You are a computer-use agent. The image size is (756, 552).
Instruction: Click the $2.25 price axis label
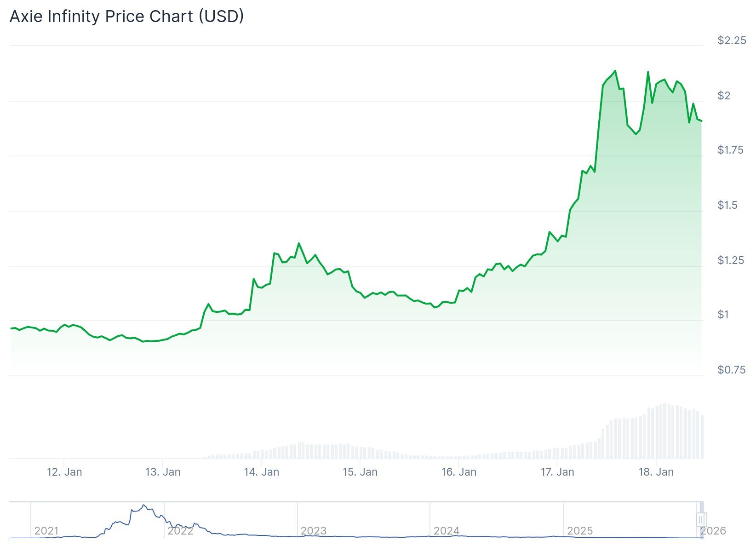(732, 40)
